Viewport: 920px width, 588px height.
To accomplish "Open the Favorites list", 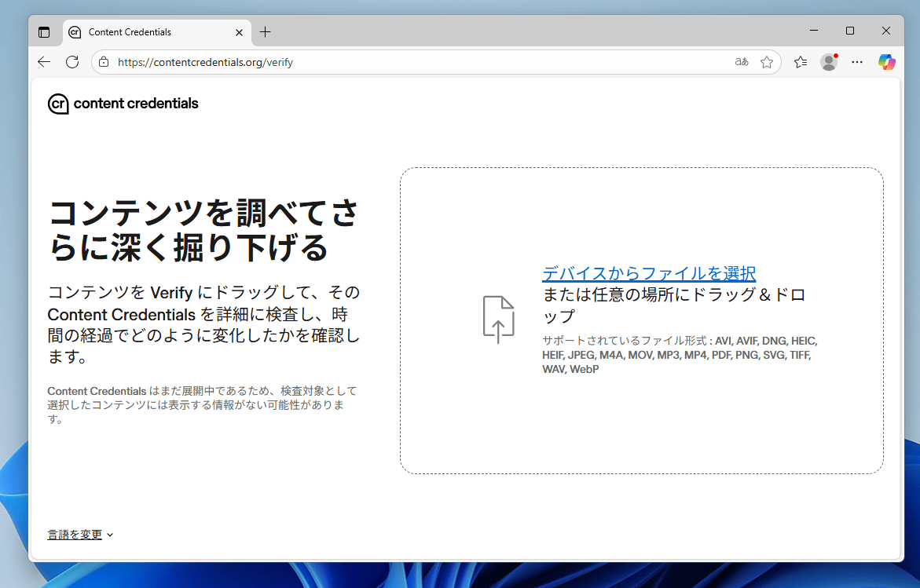I will (801, 62).
